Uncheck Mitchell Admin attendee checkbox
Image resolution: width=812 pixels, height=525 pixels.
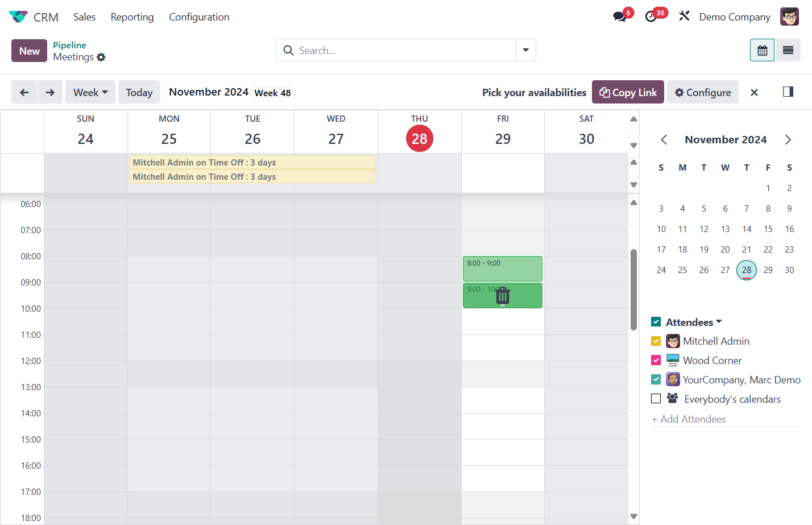pyautogui.click(x=656, y=341)
